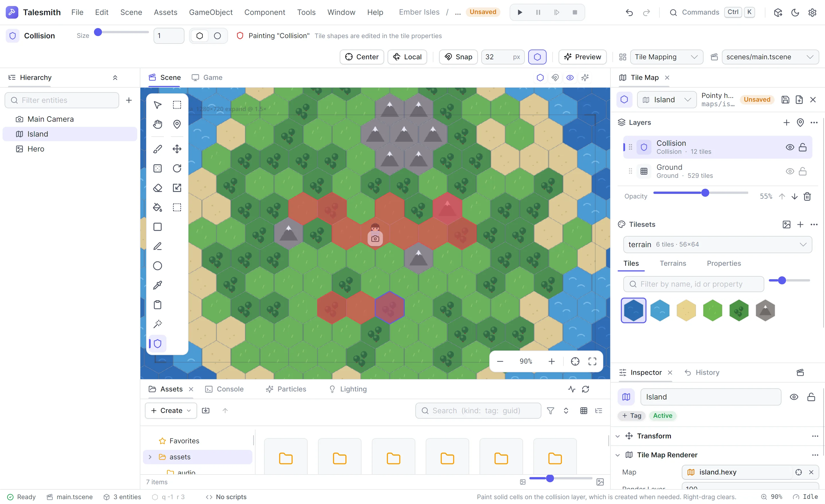The height and width of the screenshot is (504, 825).
Task: Open the Console tab
Action: [x=224, y=389]
